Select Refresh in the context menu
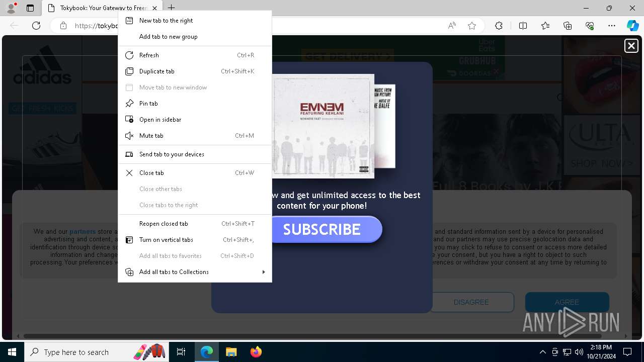 [x=195, y=55]
